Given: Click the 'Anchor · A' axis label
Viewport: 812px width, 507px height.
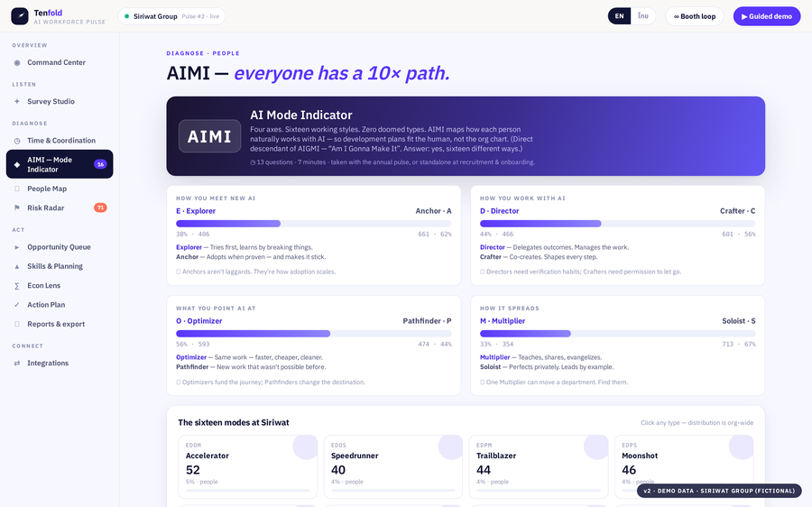Looking at the screenshot, I should 433,211.
